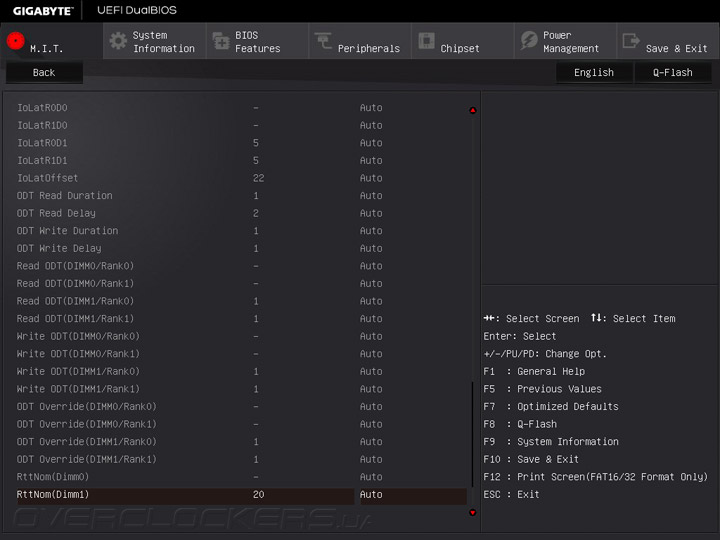720x540 pixels.
Task: Click the red scroll-up arrow
Action: [x=472, y=110]
